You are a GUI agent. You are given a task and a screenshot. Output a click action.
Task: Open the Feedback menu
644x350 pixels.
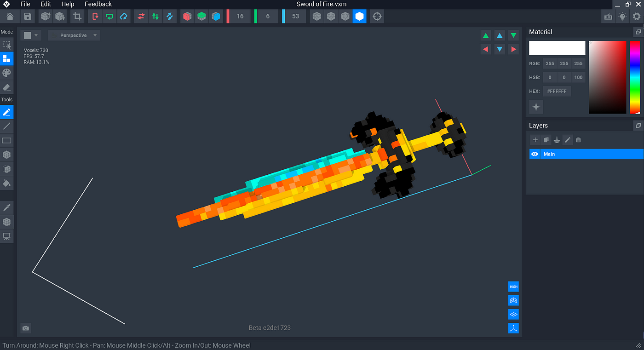pos(98,4)
